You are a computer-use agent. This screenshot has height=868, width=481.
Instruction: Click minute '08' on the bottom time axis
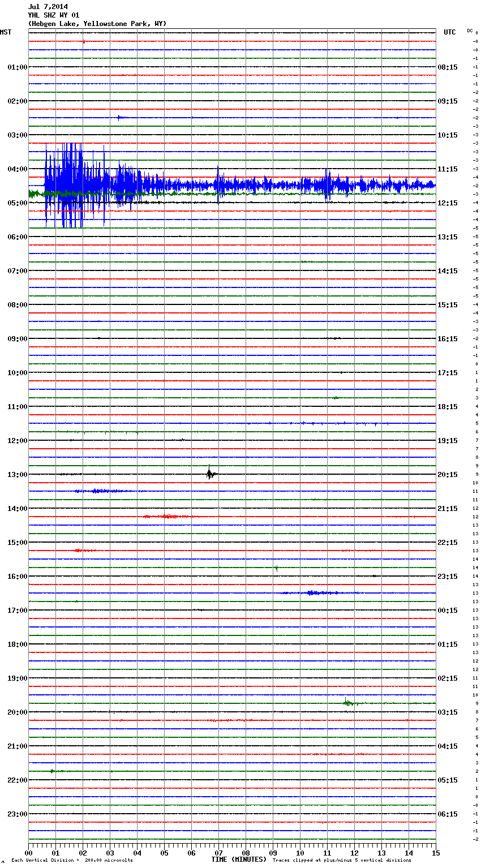pyautogui.click(x=246, y=853)
